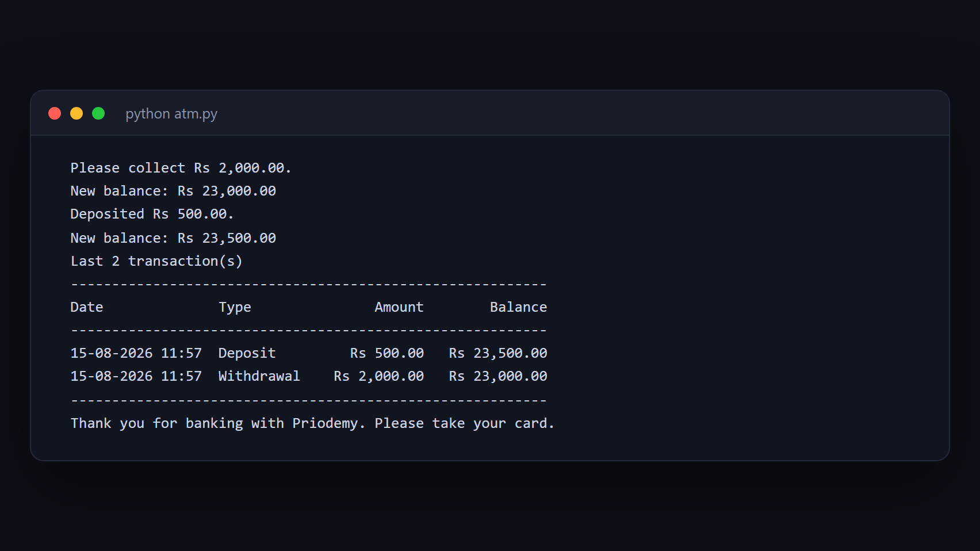Click the Type column header

[235, 308]
